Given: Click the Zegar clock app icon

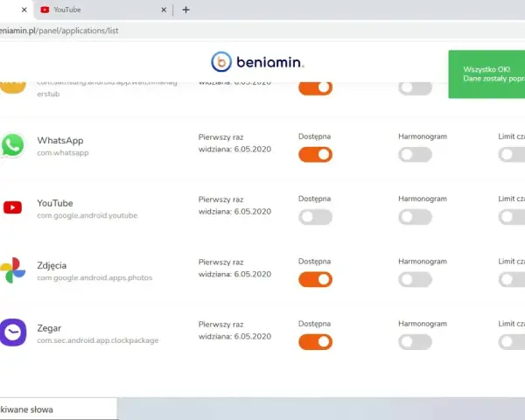Looking at the screenshot, I should [13, 332].
